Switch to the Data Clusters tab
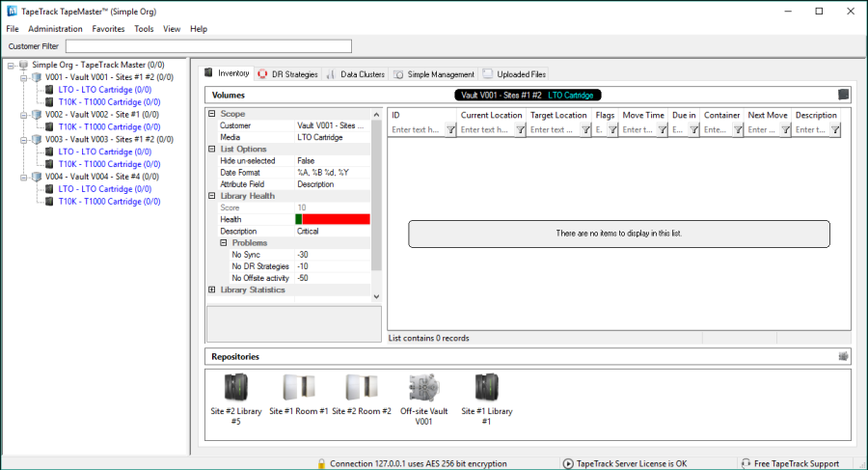Viewport: 868px width, 470px height. click(356, 74)
